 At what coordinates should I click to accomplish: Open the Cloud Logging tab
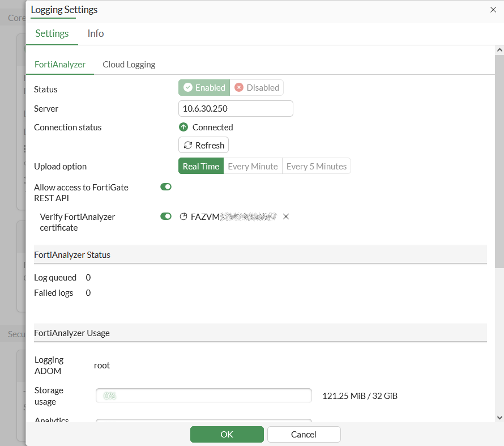pyautogui.click(x=129, y=65)
